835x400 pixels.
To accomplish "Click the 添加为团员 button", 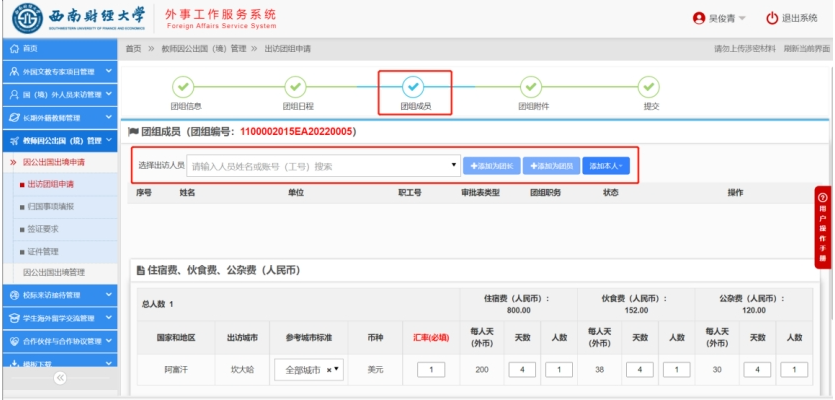I will click(x=550, y=166).
